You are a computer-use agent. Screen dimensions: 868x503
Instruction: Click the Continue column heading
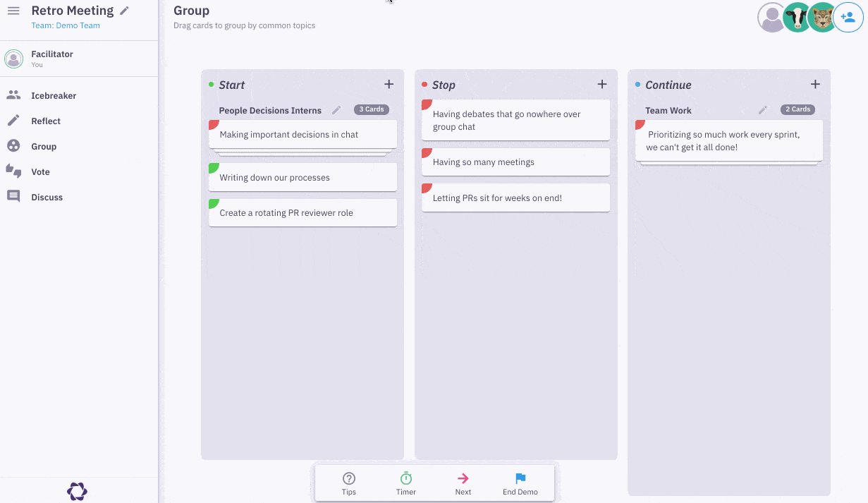tap(668, 85)
